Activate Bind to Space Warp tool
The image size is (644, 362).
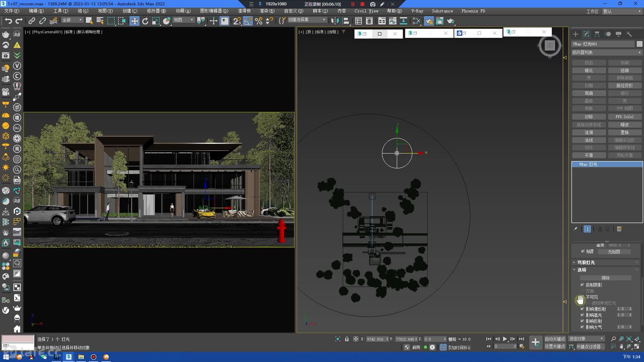click(x=53, y=21)
